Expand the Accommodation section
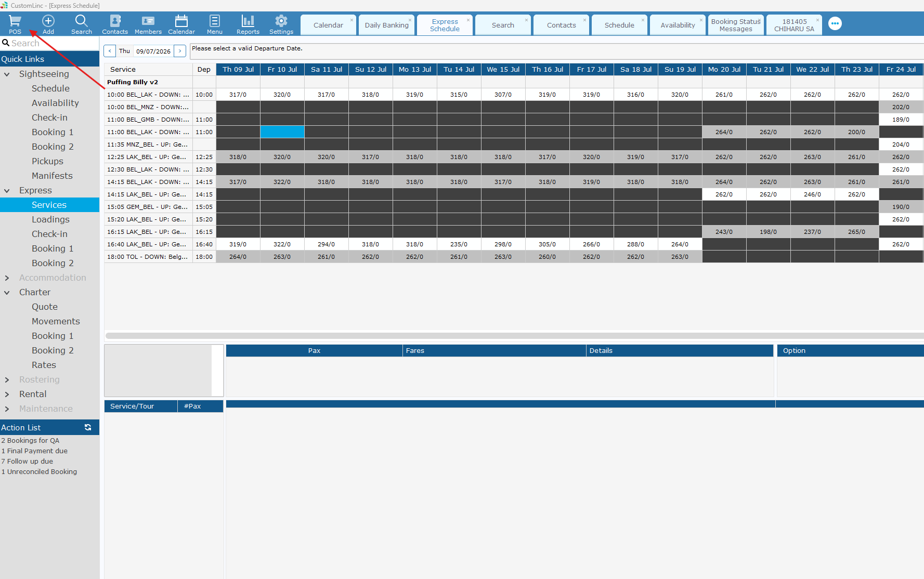Image resolution: width=924 pixels, height=579 pixels. click(x=7, y=278)
